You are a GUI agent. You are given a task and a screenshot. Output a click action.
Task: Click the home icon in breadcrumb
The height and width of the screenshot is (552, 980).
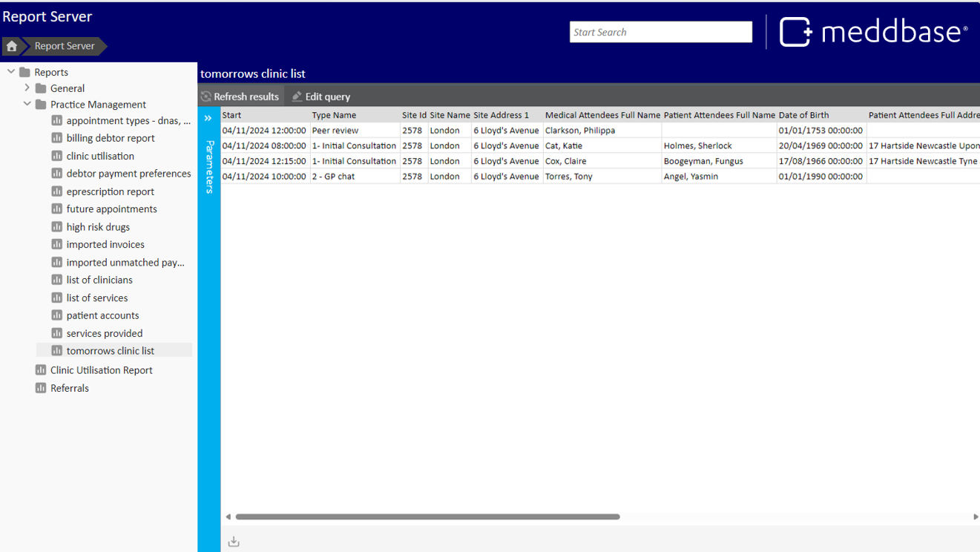(12, 46)
